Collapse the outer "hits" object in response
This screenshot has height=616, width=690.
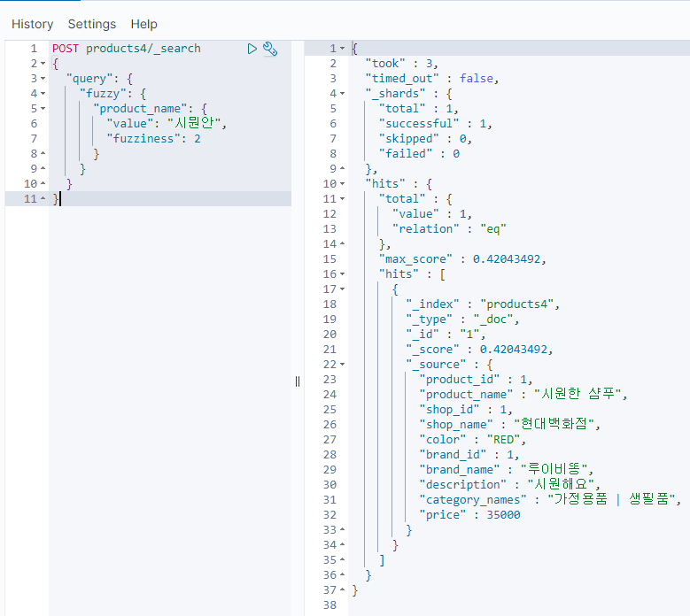(344, 184)
